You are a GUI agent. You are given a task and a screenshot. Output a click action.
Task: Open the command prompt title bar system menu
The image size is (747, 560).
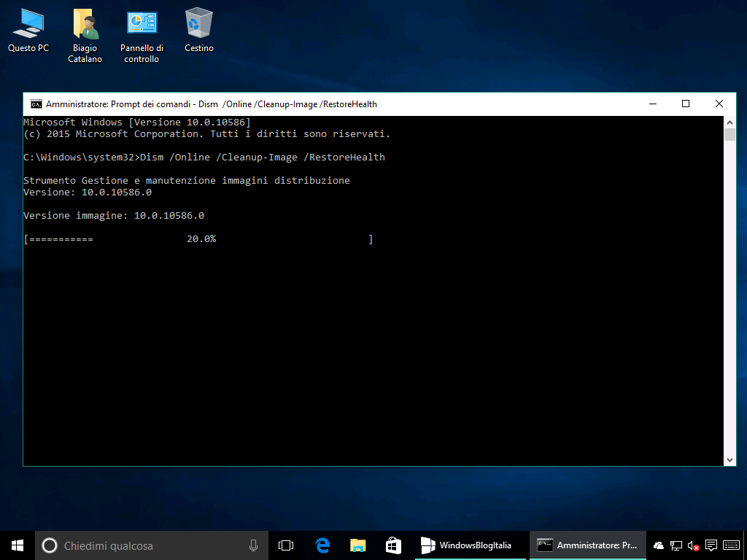pyautogui.click(x=36, y=104)
